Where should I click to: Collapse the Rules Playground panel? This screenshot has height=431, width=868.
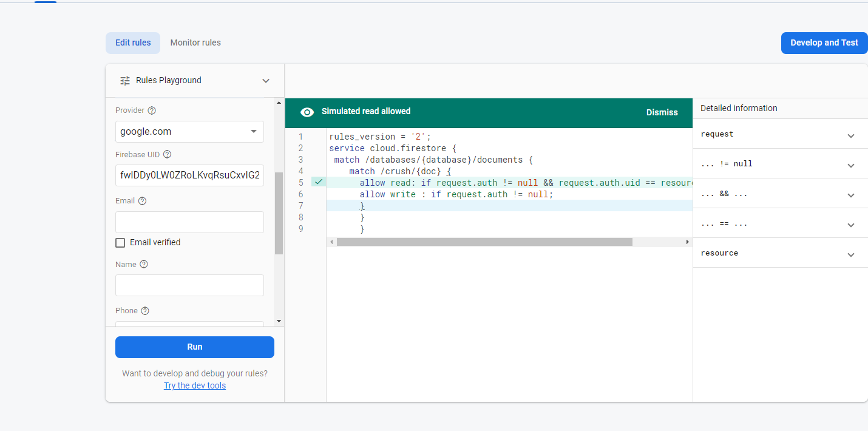pyautogui.click(x=265, y=81)
